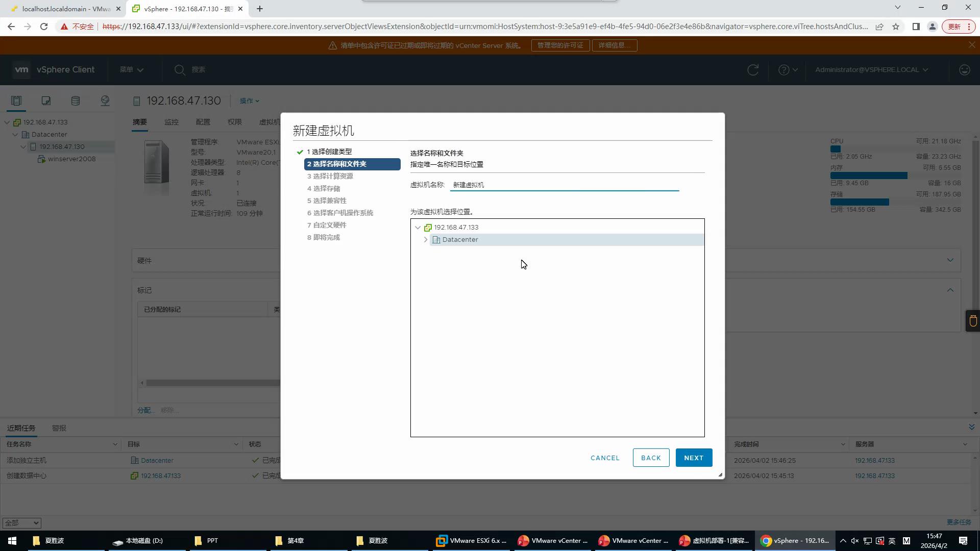
Task: Click the NEXT button in the wizard
Action: (x=693, y=458)
